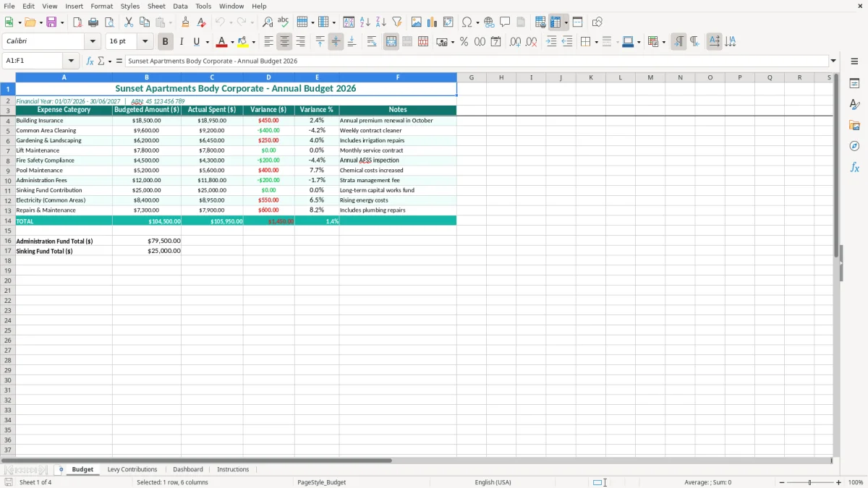The width and height of the screenshot is (868, 488).
Task: Select the Clone Formatting paintbrush
Action: 185,22
